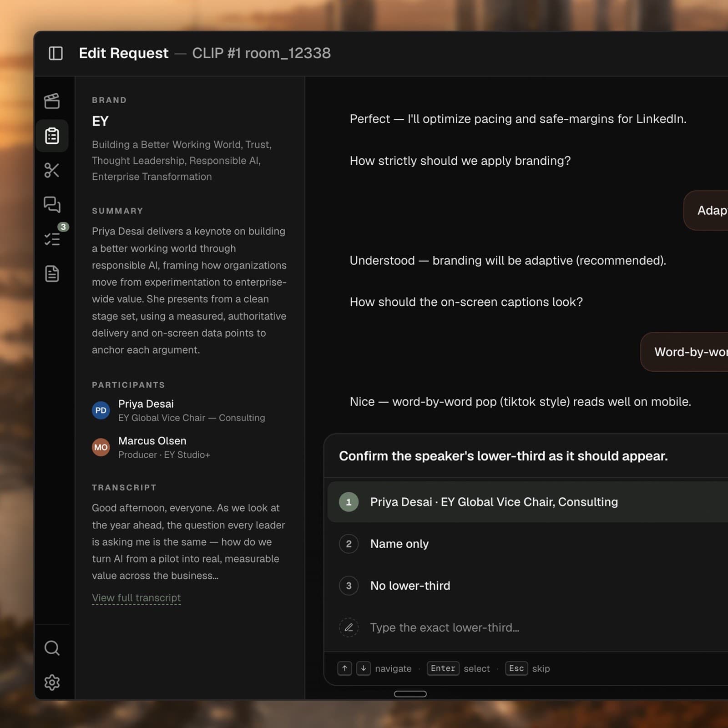Click the down arrow navigate key

pos(363,668)
